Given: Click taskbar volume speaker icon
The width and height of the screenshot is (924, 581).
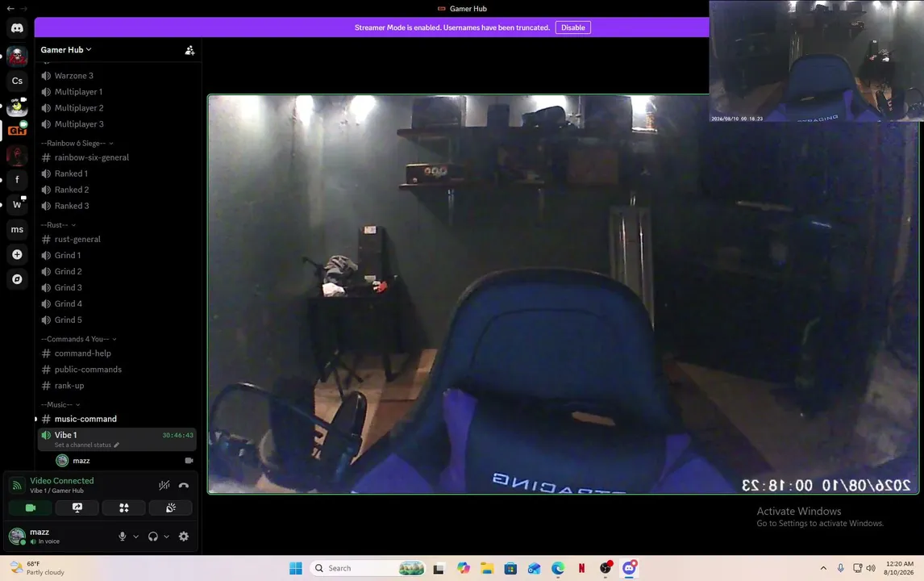Looking at the screenshot, I should (871, 568).
